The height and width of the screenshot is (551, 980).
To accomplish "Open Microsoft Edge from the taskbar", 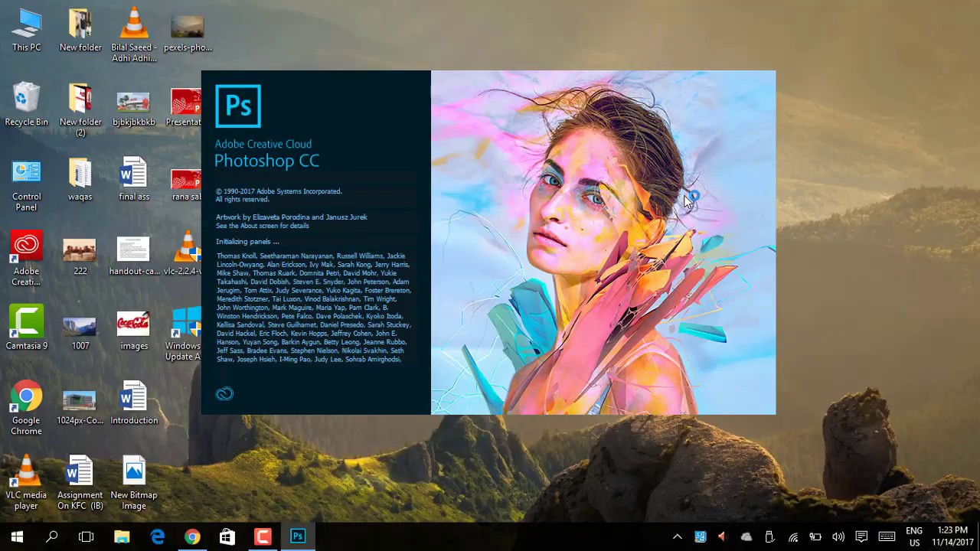I will (x=157, y=536).
